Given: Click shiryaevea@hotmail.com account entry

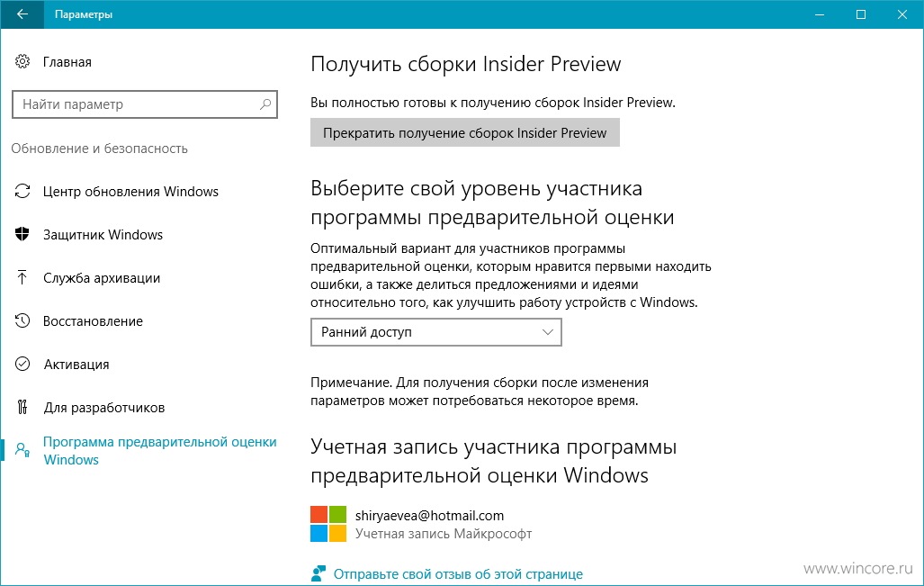Looking at the screenshot, I should 429,516.
